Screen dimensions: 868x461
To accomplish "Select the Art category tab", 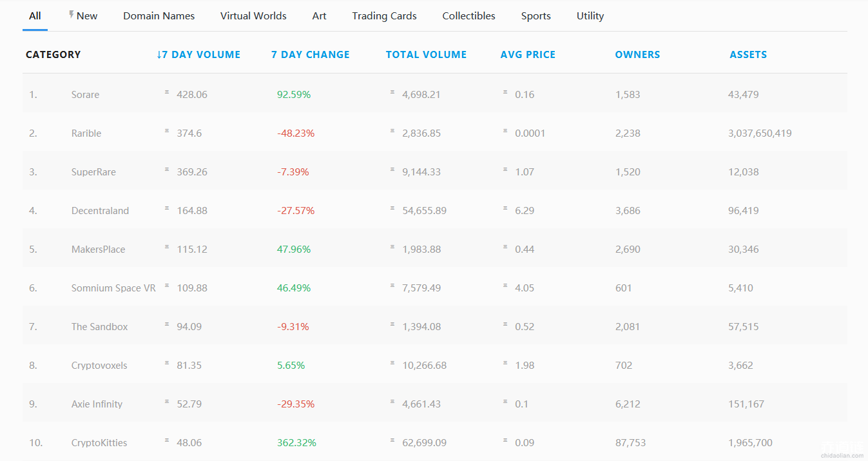I will [x=319, y=16].
